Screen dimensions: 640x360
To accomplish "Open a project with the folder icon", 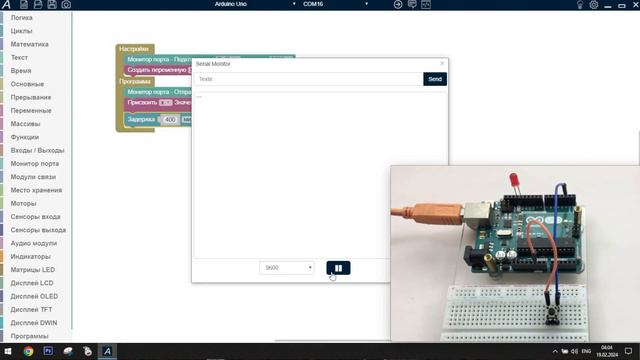I will [x=38, y=4].
